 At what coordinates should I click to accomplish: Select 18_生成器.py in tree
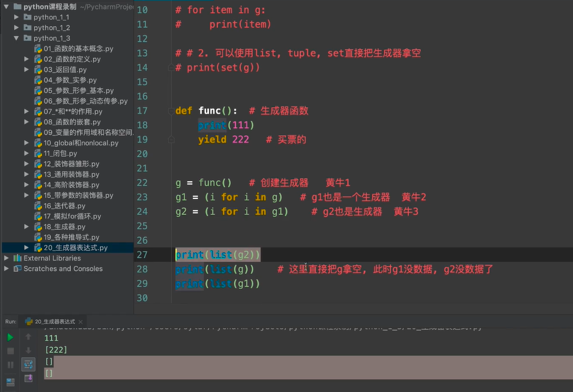click(65, 227)
